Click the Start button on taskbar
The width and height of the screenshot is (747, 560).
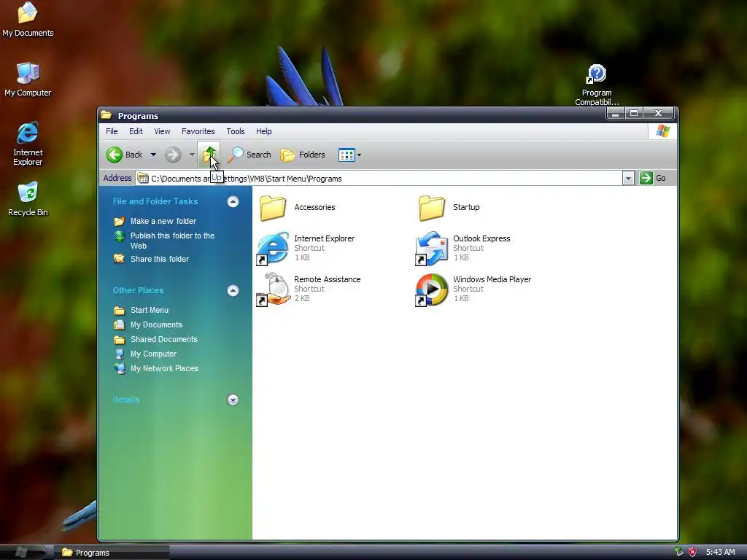(22, 552)
